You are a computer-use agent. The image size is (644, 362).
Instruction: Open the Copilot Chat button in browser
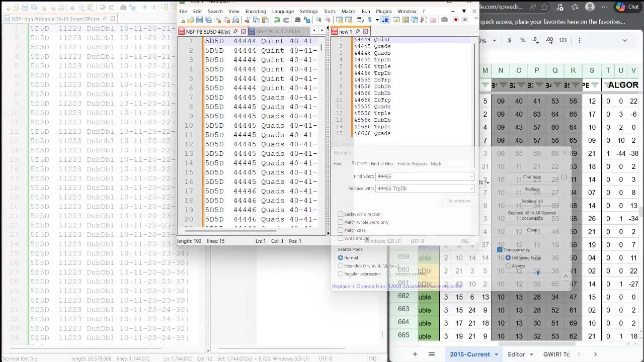[627, 7]
